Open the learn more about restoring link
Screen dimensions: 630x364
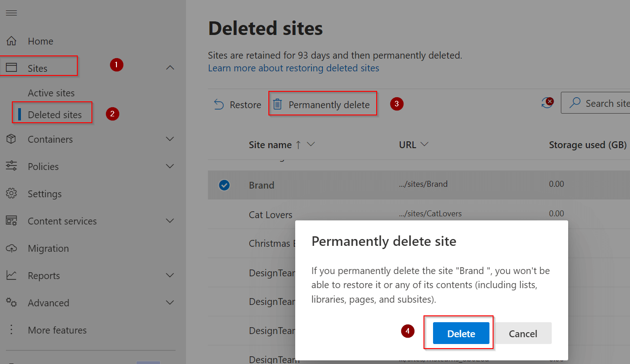293,68
